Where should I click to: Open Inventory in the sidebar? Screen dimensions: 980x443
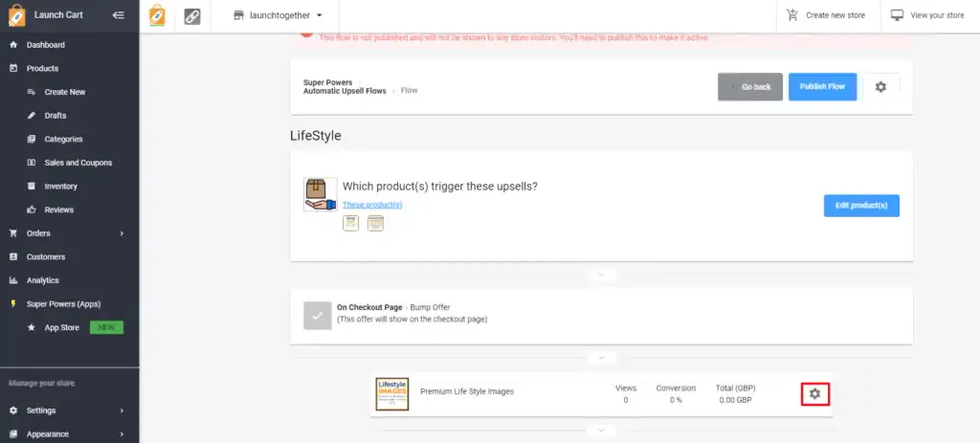pos(60,187)
